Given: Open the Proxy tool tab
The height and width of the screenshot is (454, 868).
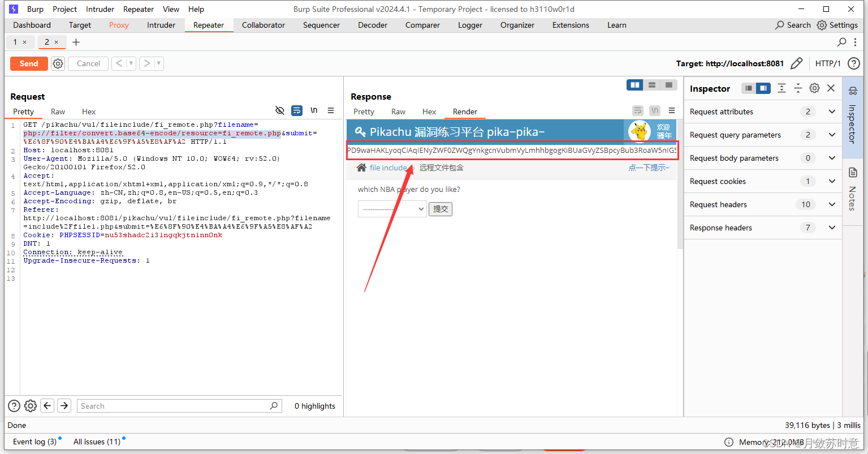Looking at the screenshot, I should click(x=119, y=25).
